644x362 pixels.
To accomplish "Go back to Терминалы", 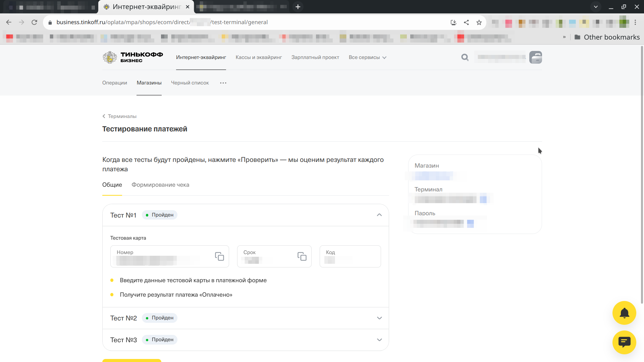I will (x=119, y=116).
